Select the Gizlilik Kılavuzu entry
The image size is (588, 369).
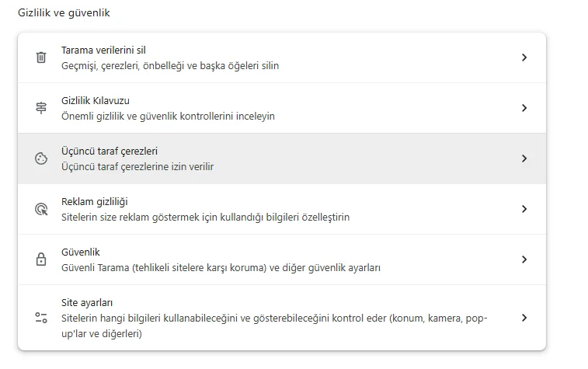tap(96, 101)
